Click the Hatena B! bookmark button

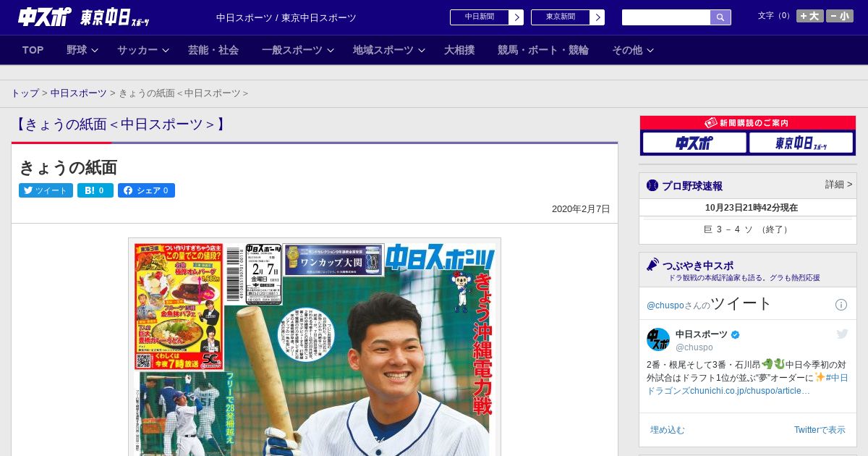point(95,190)
